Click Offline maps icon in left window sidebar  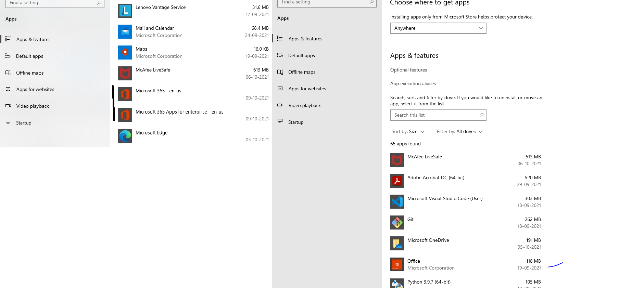pyautogui.click(x=8, y=73)
